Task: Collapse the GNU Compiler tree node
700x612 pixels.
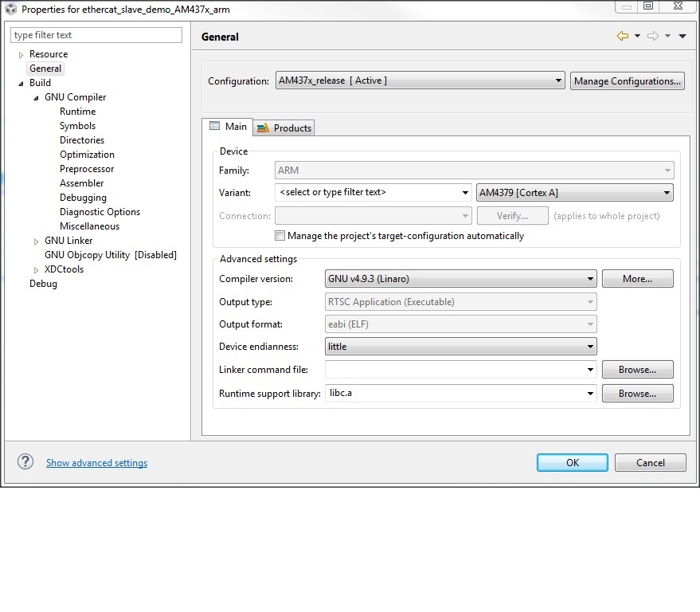Action: pos(36,98)
